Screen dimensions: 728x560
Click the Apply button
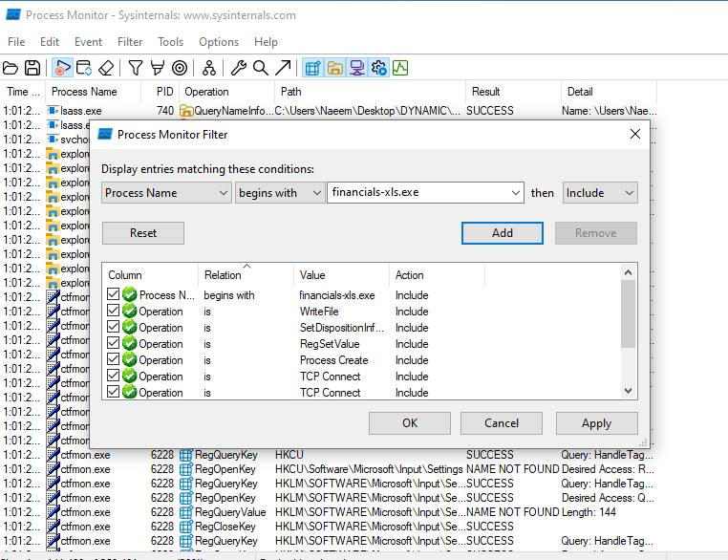(x=596, y=423)
